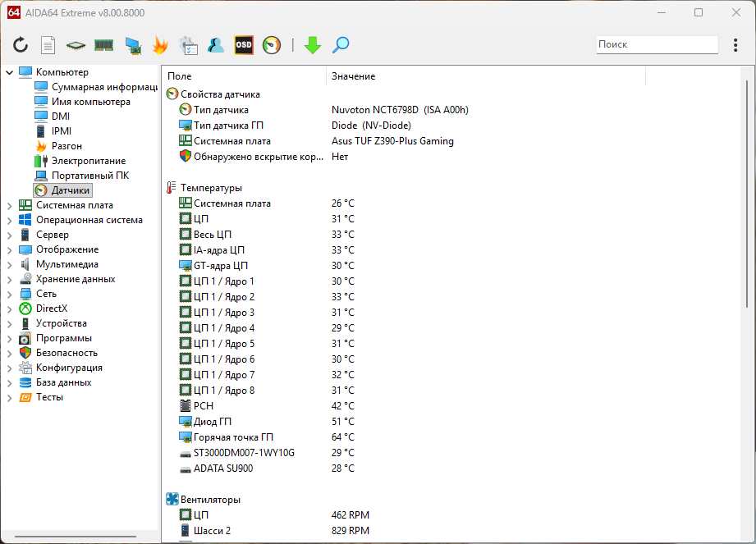Launch the System Stability Test flame icon
Image resolution: width=756 pixels, height=544 pixels.
tap(160, 45)
